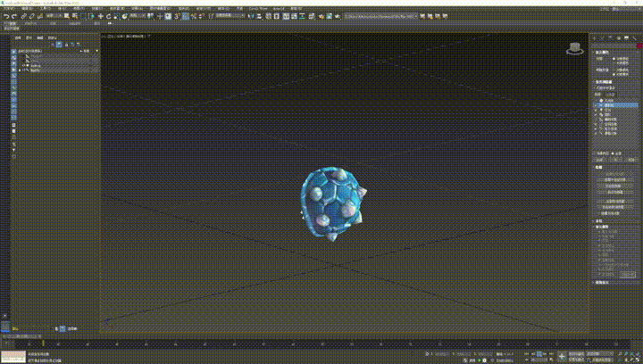Image resolution: width=643 pixels, height=364 pixels.
Task: Switch to the Modify command panel tab
Action: pos(603,38)
